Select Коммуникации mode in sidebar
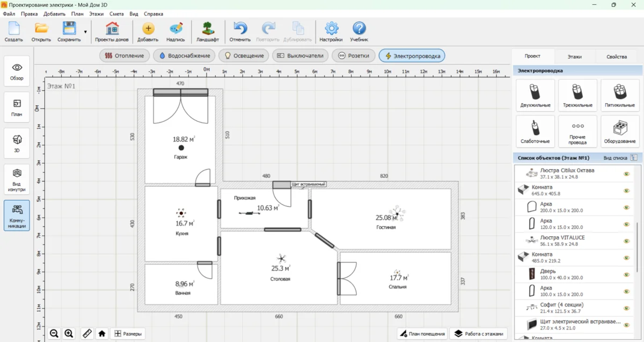The image size is (644, 342). coord(17,215)
